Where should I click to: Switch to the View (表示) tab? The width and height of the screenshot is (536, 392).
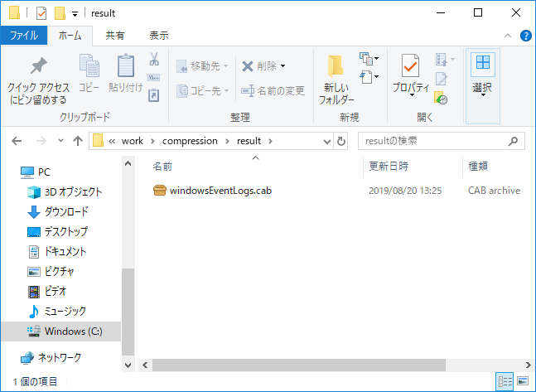click(158, 36)
